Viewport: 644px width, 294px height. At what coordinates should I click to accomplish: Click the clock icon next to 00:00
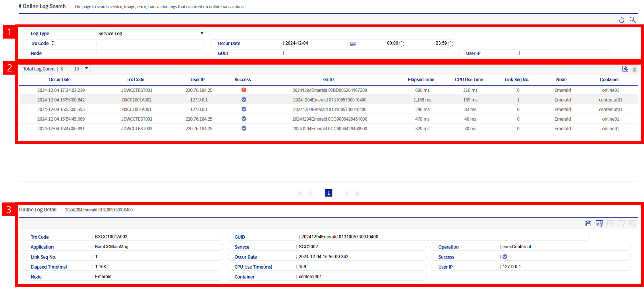pos(402,44)
